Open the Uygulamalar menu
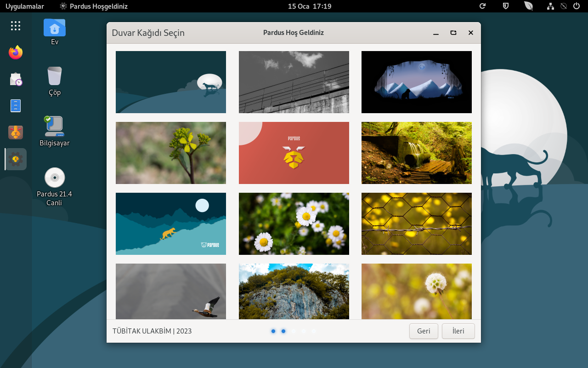 (x=25, y=6)
